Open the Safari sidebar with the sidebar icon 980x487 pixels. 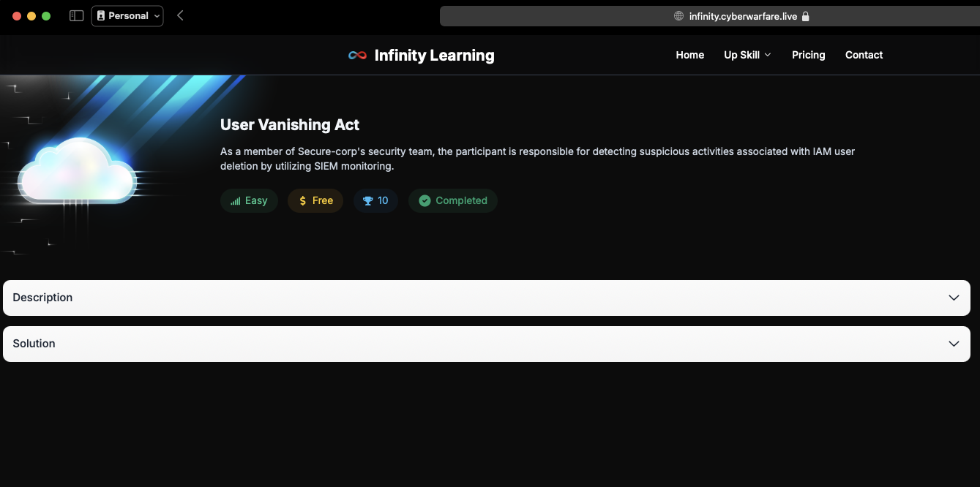pos(76,15)
